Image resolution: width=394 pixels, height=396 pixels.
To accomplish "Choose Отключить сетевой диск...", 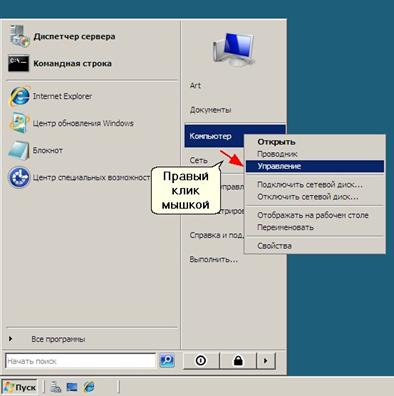I will click(x=315, y=197).
